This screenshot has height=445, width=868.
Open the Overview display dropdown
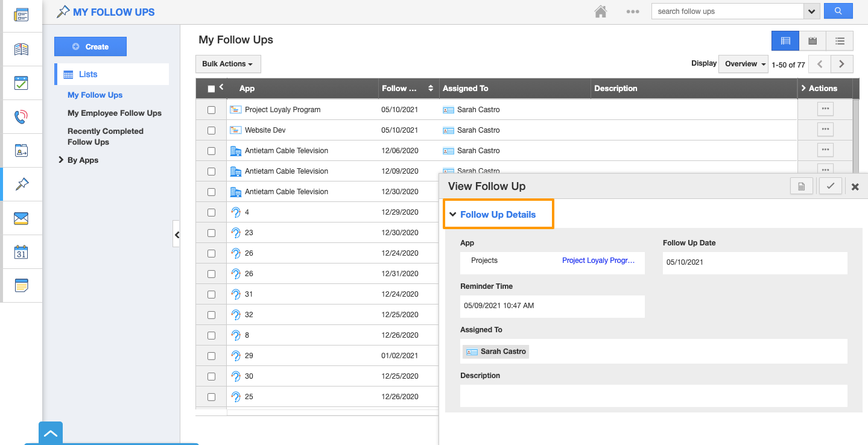[743, 64]
